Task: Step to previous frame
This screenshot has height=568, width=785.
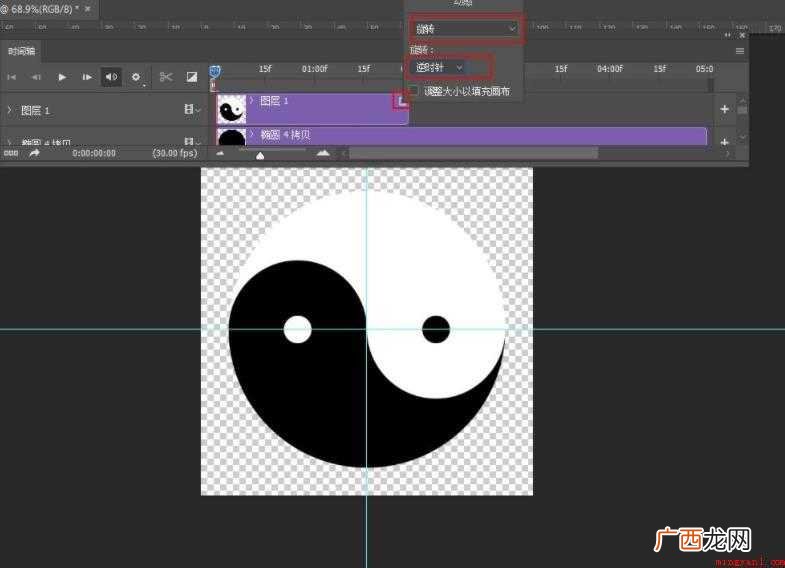Action: point(37,77)
